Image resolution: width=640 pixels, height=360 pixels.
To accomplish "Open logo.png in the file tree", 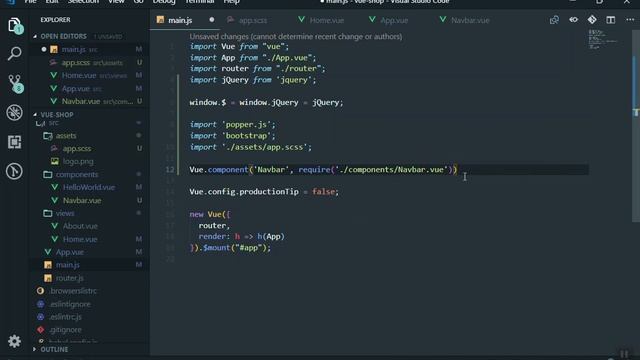I will pos(78,161).
